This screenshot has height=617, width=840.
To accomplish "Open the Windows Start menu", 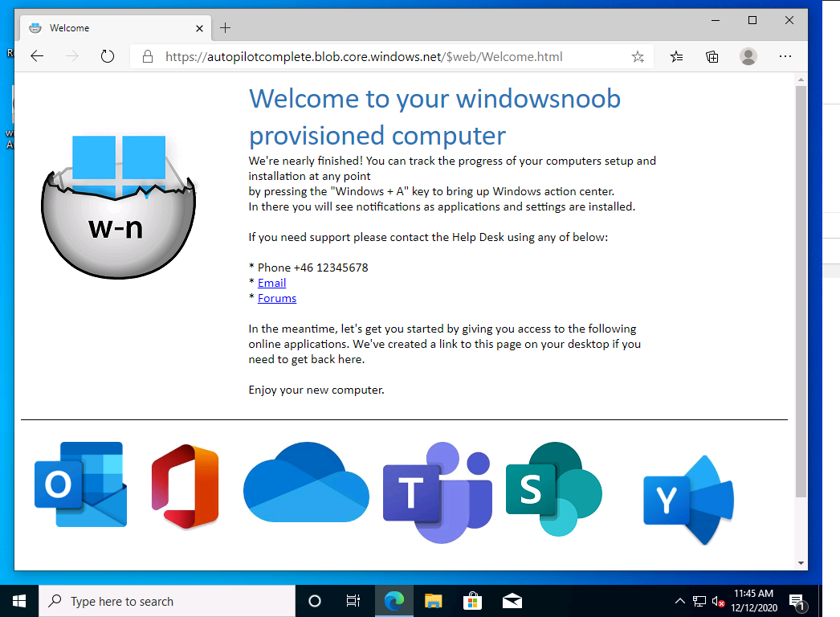I will tap(19, 602).
